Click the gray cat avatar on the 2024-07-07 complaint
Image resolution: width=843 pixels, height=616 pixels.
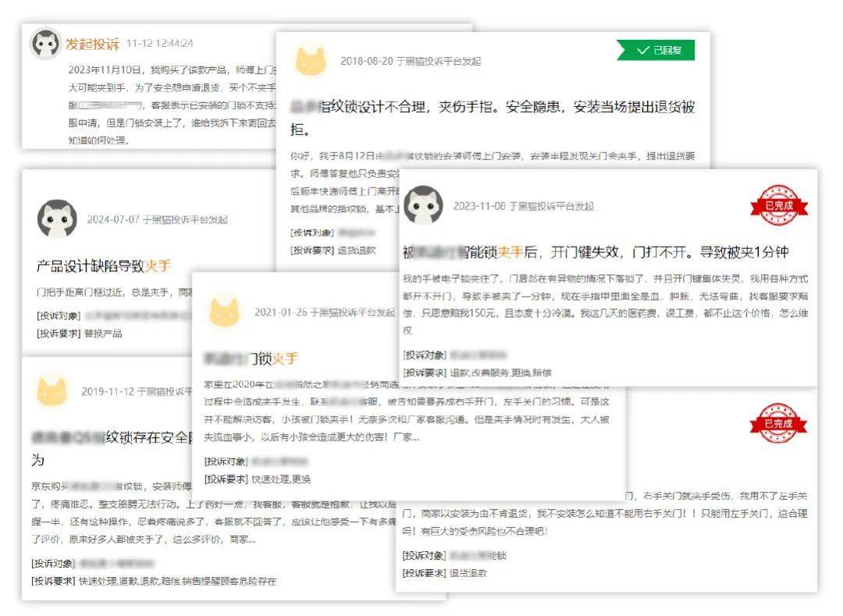[x=57, y=219]
